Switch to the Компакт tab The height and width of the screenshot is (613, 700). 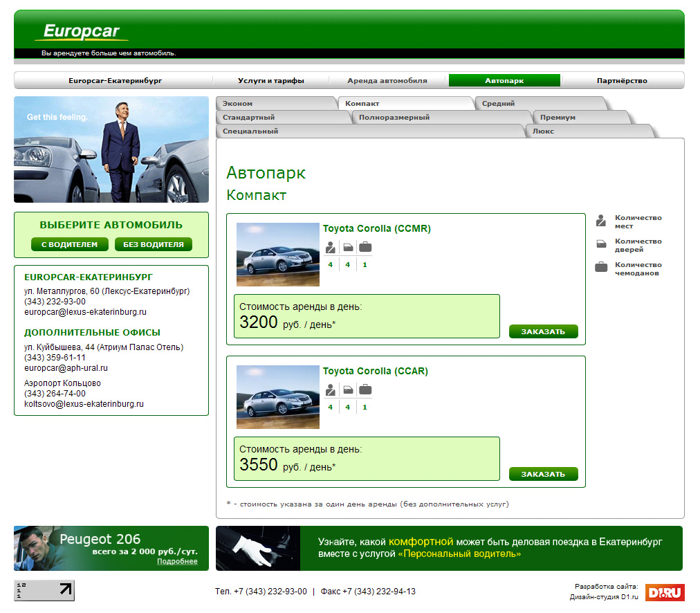[x=405, y=104]
